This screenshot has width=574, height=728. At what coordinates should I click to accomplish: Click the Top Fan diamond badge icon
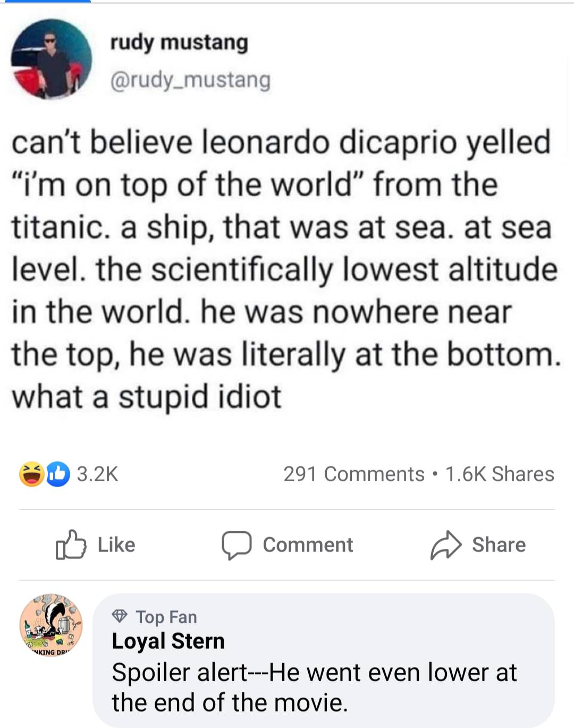point(120,616)
